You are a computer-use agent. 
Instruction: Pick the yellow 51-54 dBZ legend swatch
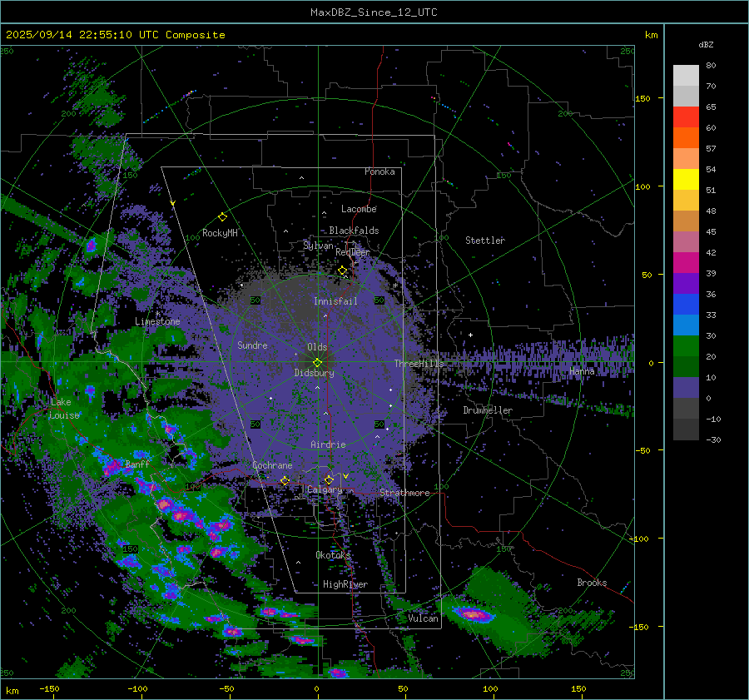point(686,180)
